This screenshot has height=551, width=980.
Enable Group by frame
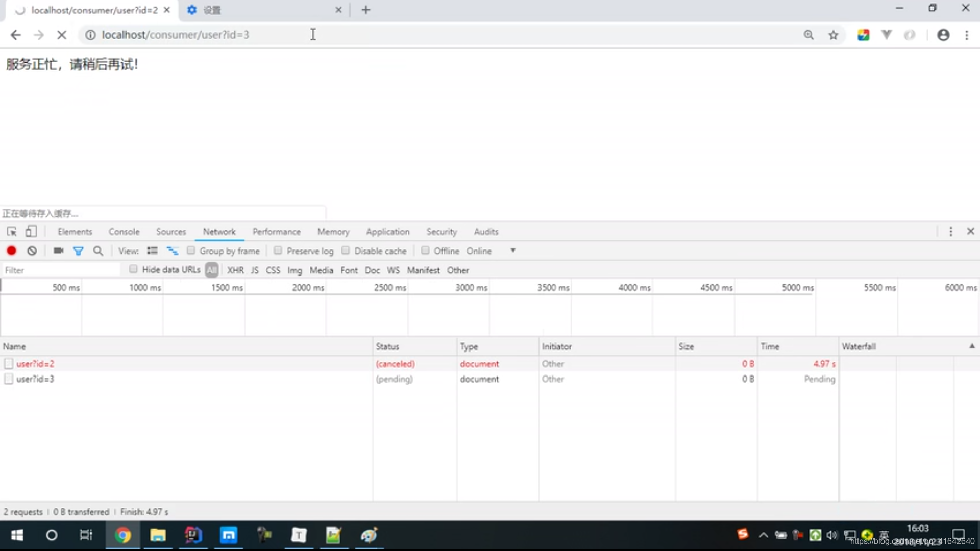[x=191, y=251]
